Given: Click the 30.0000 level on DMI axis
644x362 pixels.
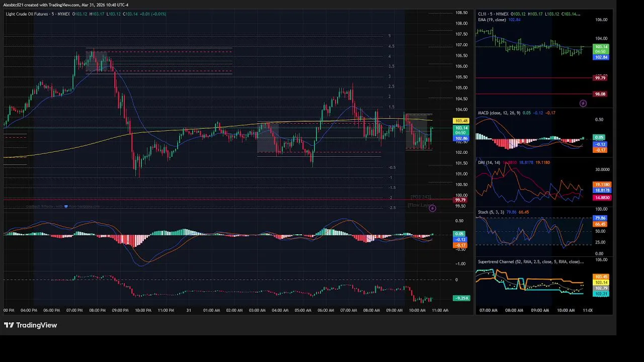Looking at the screenshot, I should point(602,169).
